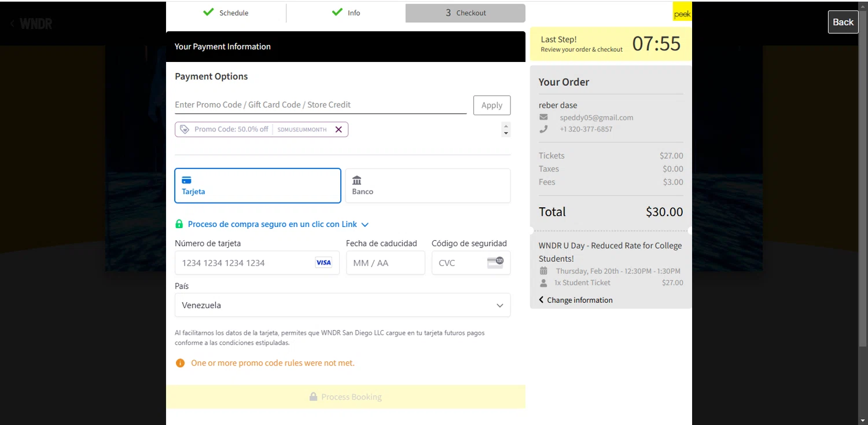The image size is (868, 425).
Task: Click the green secure lock icon
Action: tap(179, 224)
